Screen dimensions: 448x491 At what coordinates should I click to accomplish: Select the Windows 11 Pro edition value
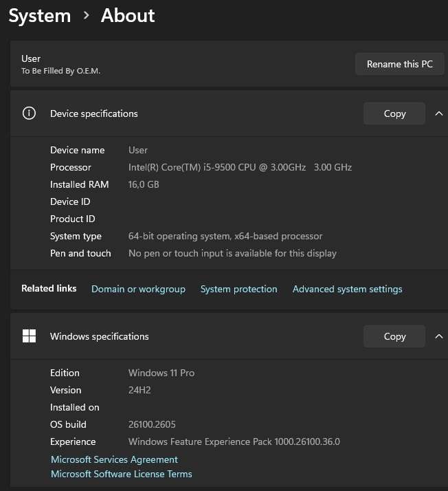(x=161, y=373)
